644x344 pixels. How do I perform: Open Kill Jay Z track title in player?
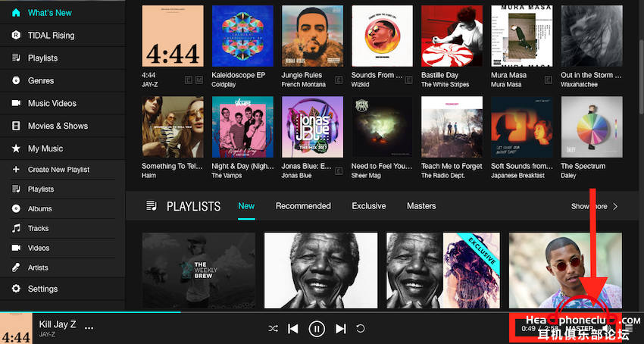[x=58, y=324]
